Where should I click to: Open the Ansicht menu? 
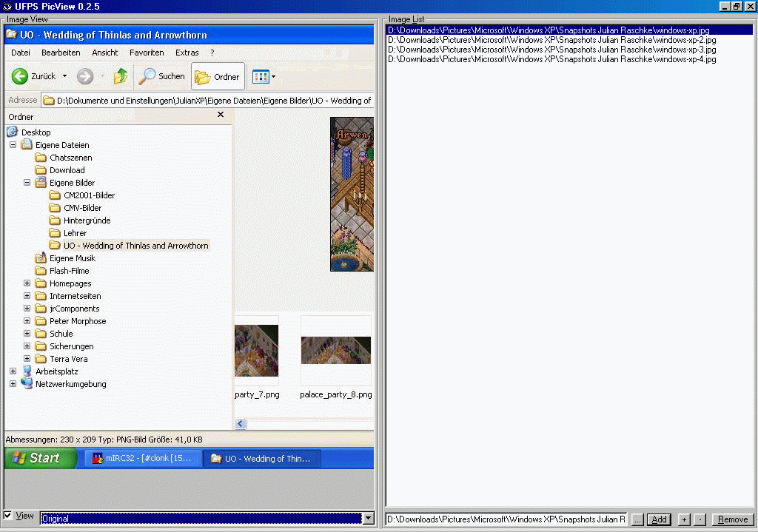pos(105,53)
